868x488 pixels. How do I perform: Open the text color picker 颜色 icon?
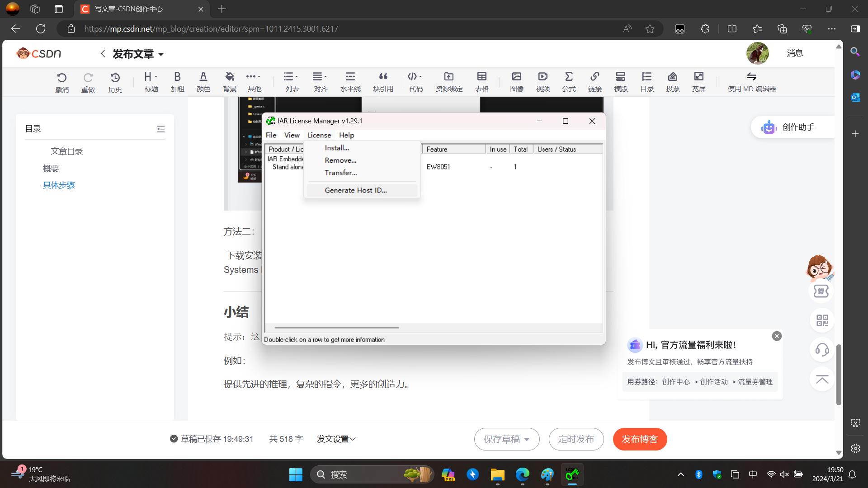point(203,81)
